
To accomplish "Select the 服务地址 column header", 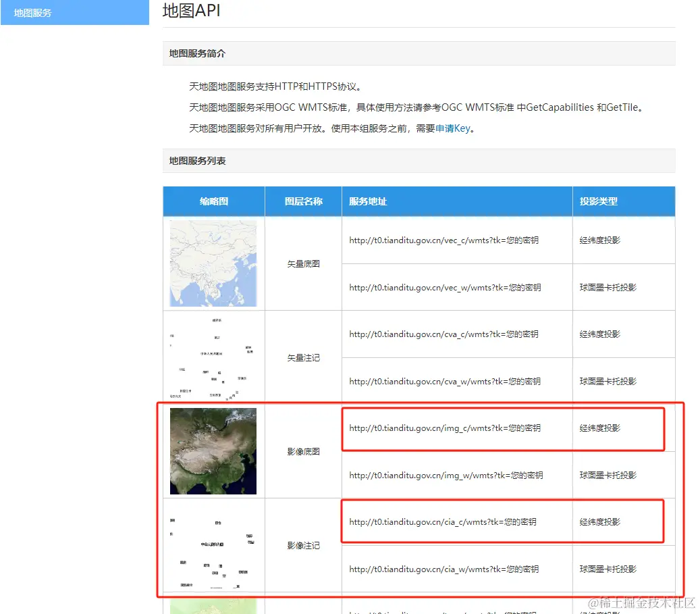I will (x=457, y=201).
